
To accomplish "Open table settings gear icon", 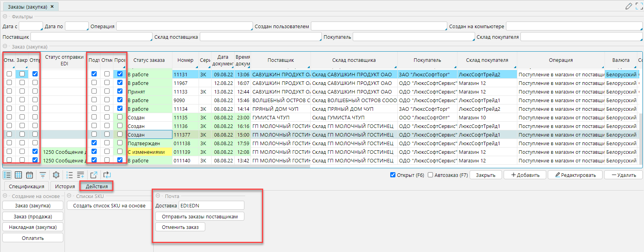I will pyautogui.click(x=56, y=175).
